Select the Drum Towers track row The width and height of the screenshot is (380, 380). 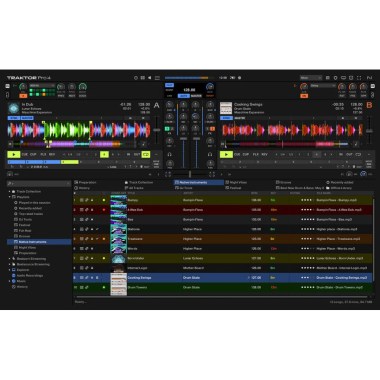coord(222,287)
